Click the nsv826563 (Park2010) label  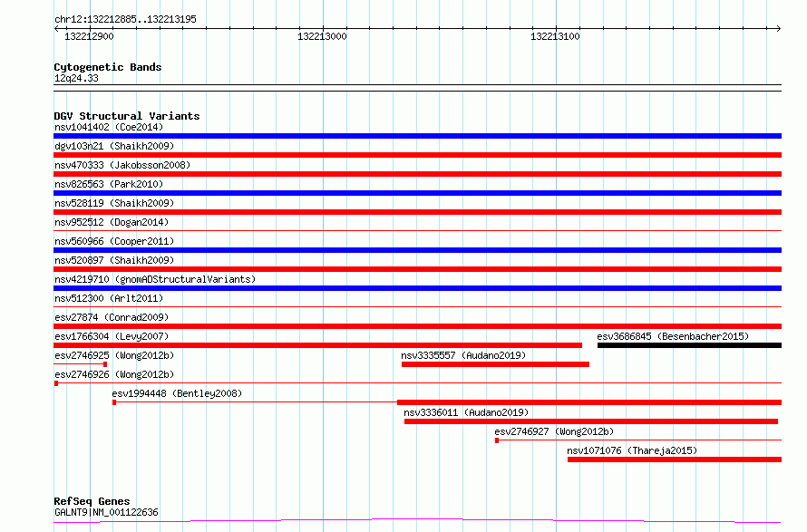(x=109, y=184)
